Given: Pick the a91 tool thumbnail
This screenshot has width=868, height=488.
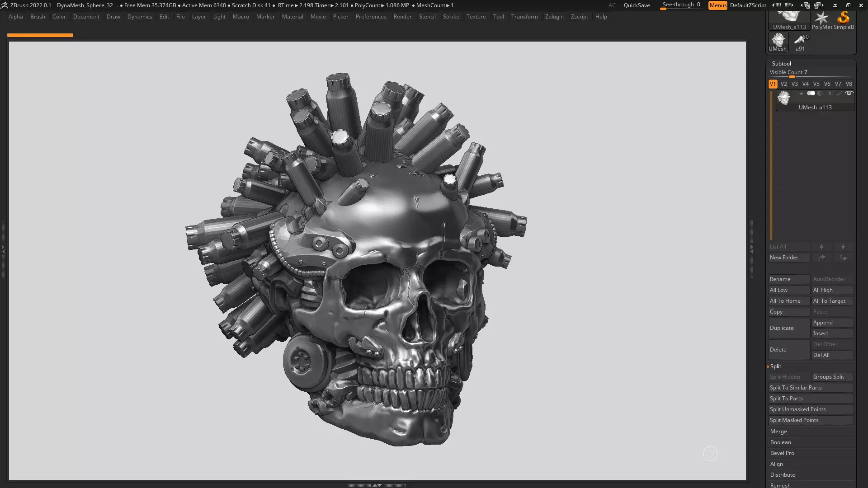Looking at the screenshot, I should click(x=800, y=42).
